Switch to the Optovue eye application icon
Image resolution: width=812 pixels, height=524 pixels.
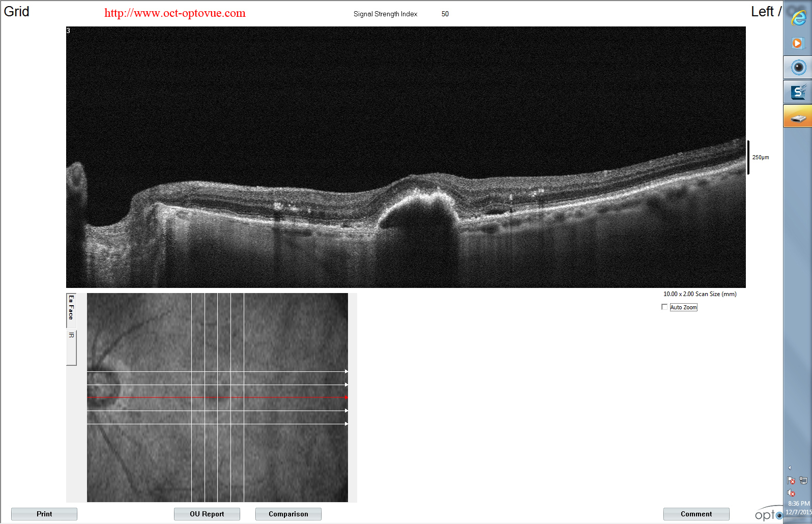(798, 67)
